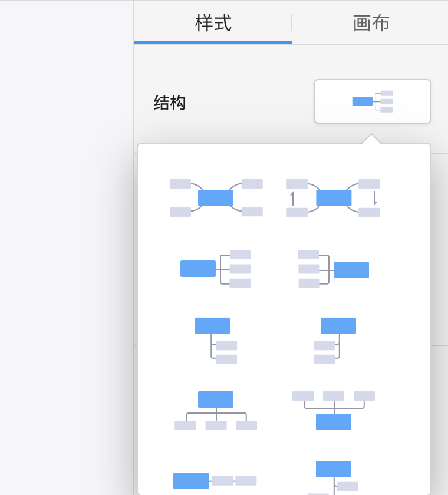The image size is (448, 495).
Task: Open the 结构 structure dropdown
Action: (x=372, y=101)
